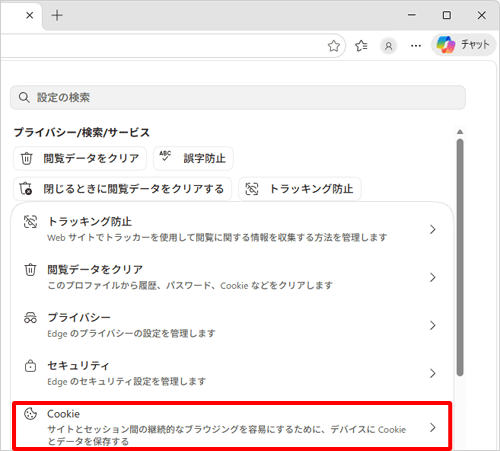Click inside 設定の検索 search field
500x451 pixels.
coord(238,97)
